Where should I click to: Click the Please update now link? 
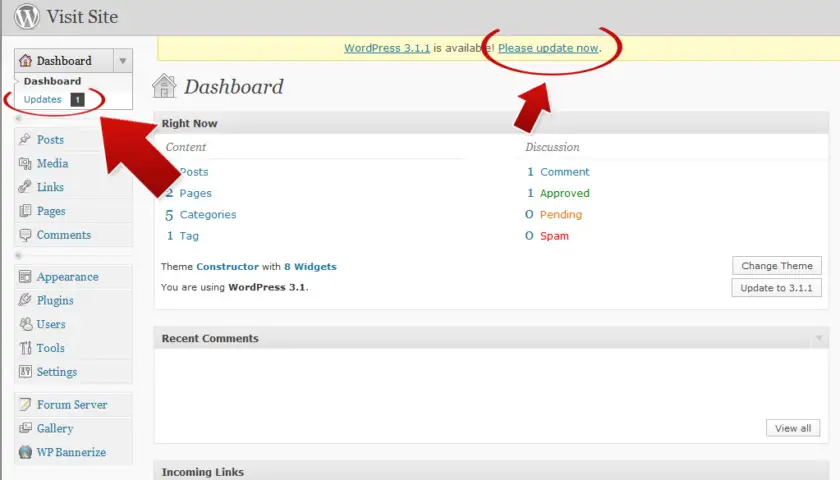[548, 48]
